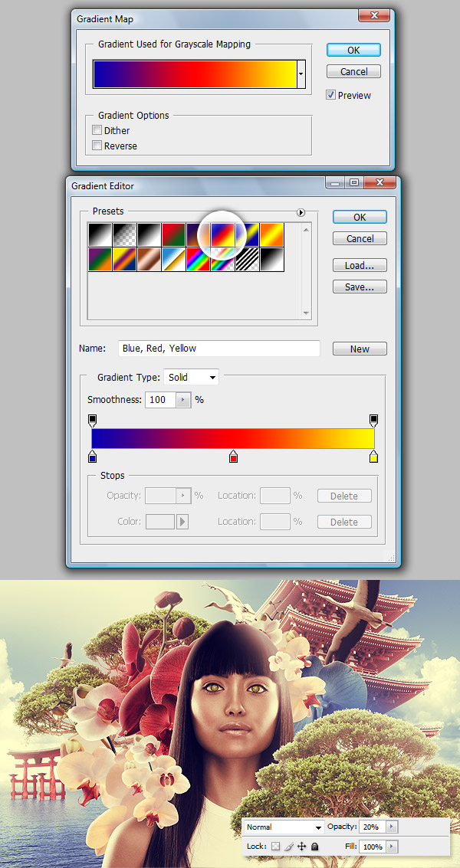This screenshot has width=460, height=868.
Task: Click the presets list scroll down arrow
Action: (307, 314)
